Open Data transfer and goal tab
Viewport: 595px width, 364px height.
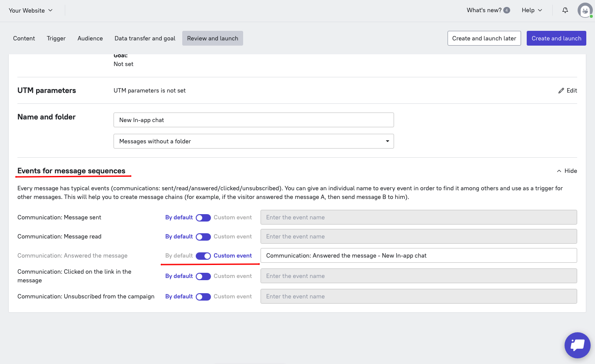click(145, 38)
